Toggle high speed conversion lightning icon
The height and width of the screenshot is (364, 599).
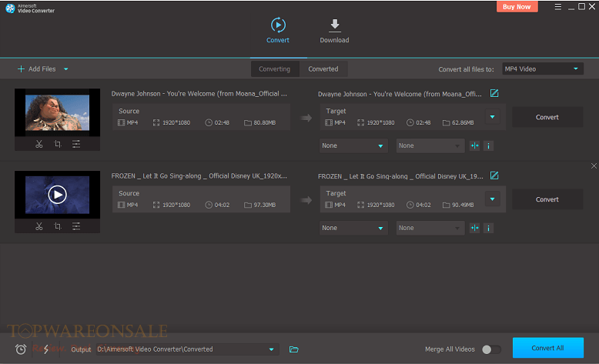click(46, 349)
